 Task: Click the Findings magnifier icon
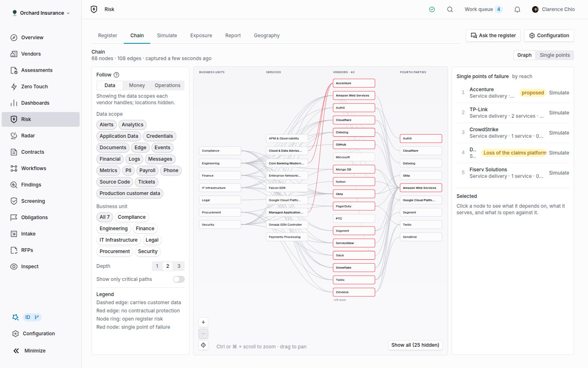point(14,185)
